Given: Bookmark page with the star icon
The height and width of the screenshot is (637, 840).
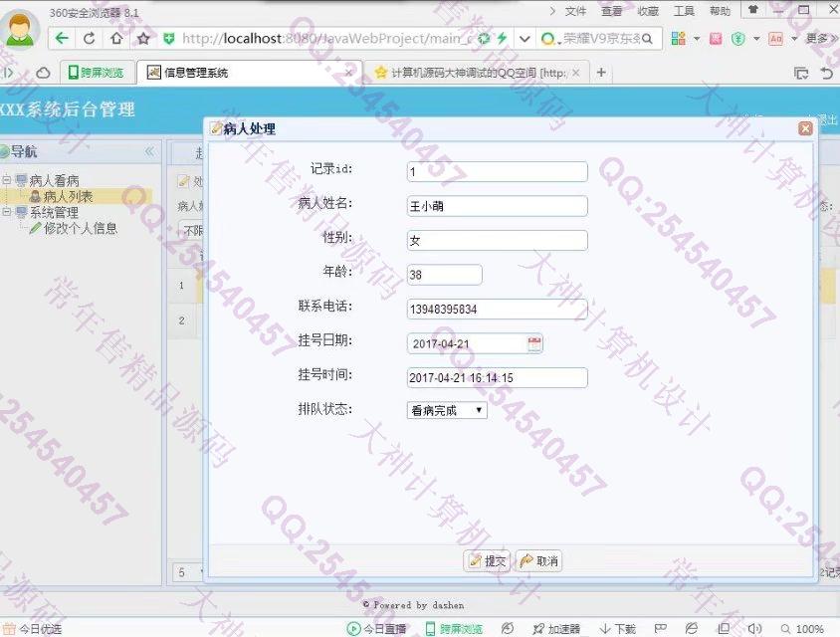Looking at the screenshot, I should click(x=143, y=39).
